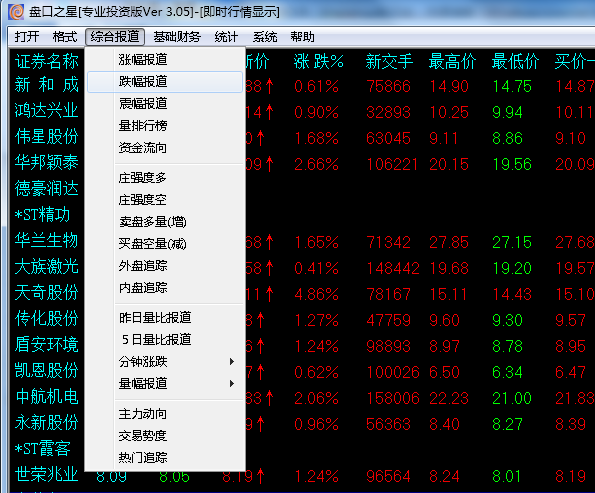Image resolution: width=595 pixels, height=493 pixels.
Task: Click 新交手 value 158006
Action: (x=393, y=398)
